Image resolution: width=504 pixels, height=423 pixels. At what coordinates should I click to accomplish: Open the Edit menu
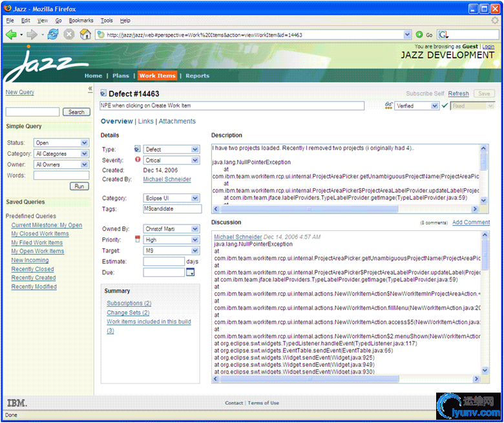pyautogui.click(x=26, y=21)
